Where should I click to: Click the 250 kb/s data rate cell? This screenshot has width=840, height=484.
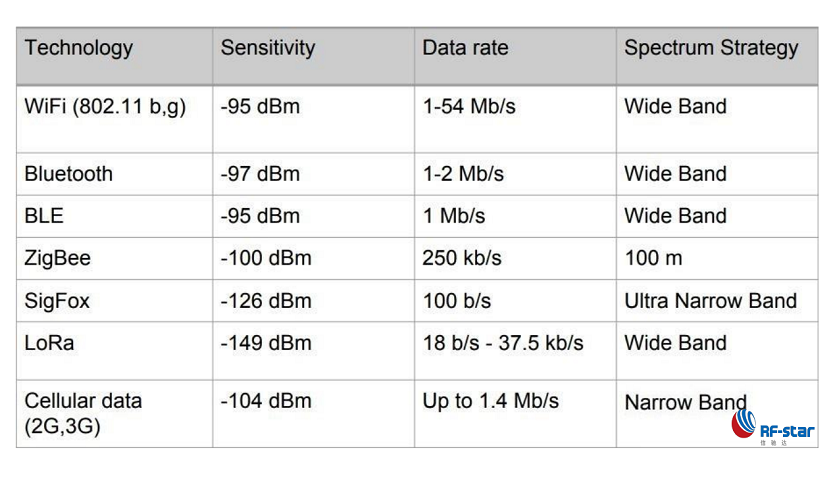click(x=462, y=258)
